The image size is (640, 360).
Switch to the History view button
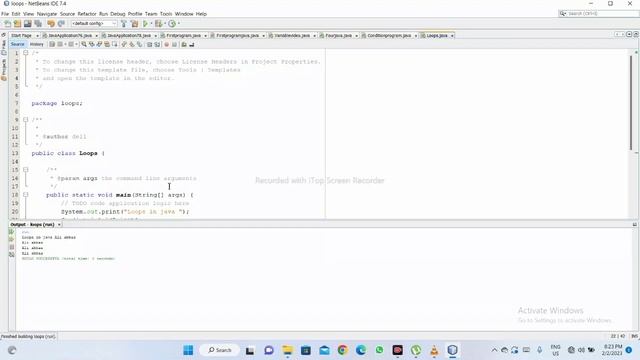[37, 44]
